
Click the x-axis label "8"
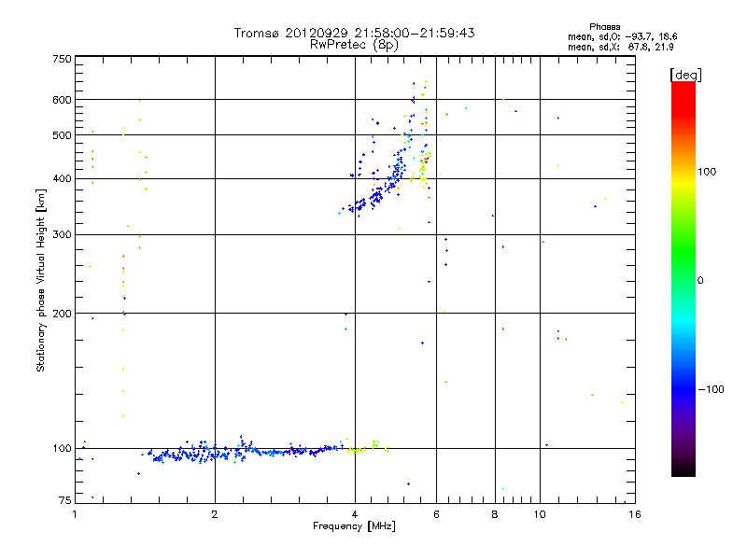pos(495,514)
